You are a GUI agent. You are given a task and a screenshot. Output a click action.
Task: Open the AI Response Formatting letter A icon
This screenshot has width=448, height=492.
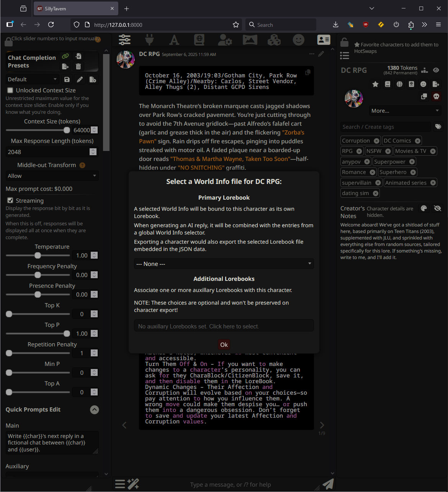(174, 39)
